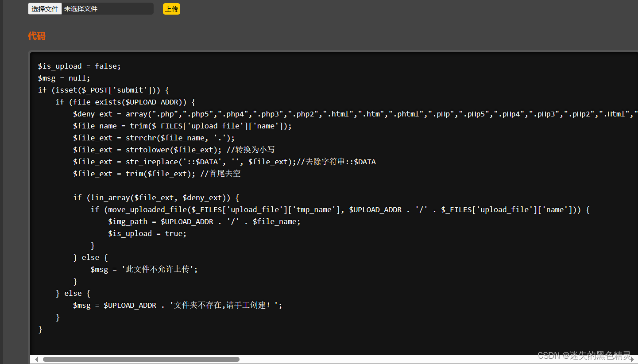The width and height of the screenshot is (638, 364).
Task: Click the comment //去除字符串::$DATA
Action: [336, 162]
